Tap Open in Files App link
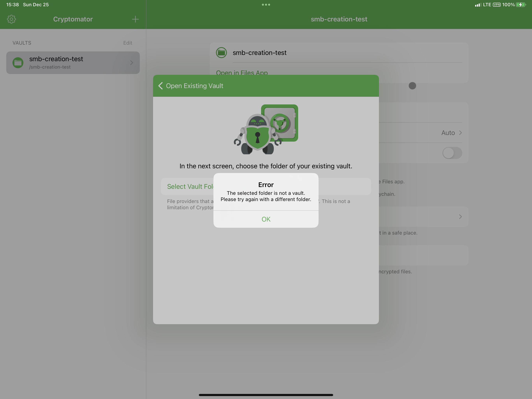 242,72
